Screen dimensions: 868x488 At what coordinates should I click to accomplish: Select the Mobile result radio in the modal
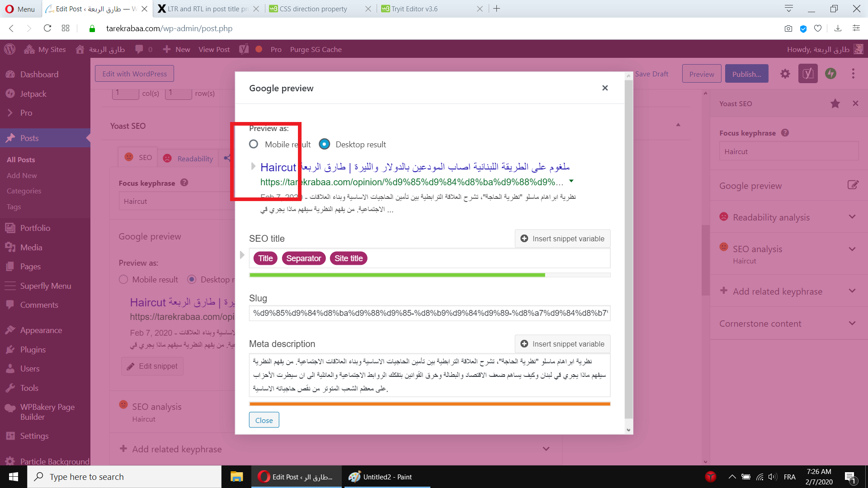(254, 144)
